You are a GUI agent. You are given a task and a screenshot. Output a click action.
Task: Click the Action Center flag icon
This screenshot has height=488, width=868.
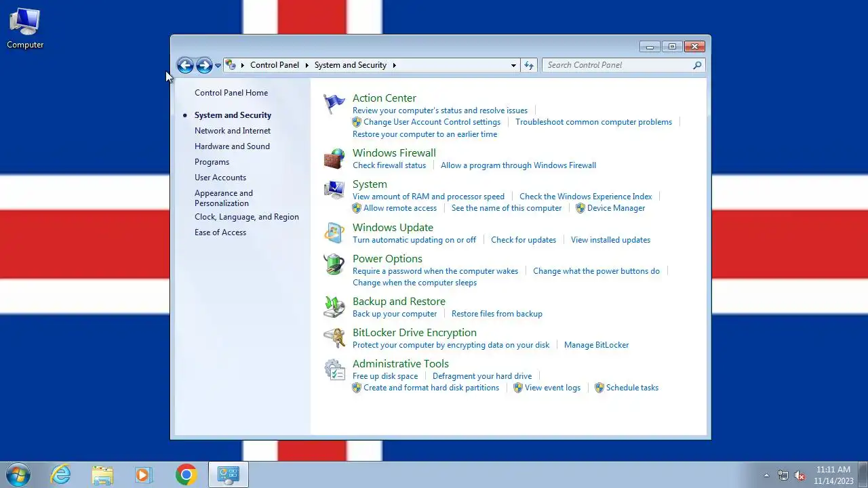[334, 104]
